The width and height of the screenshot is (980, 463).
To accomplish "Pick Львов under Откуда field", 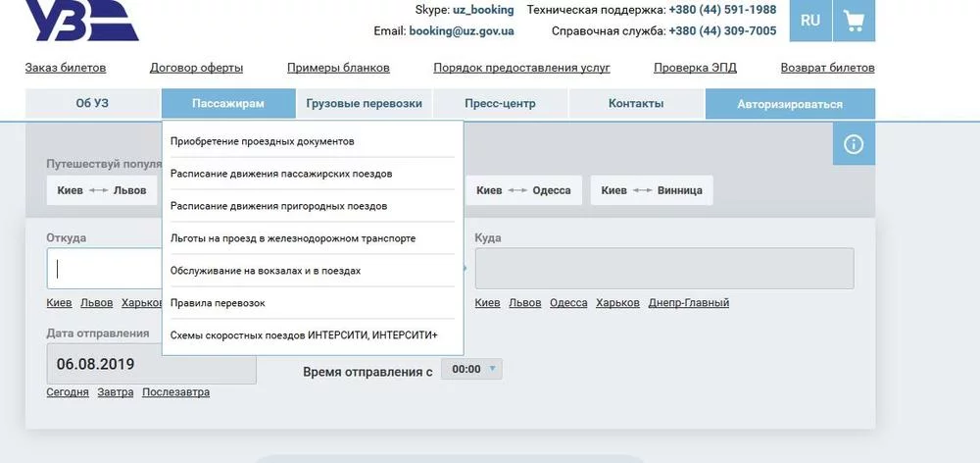I will point(97,303).
